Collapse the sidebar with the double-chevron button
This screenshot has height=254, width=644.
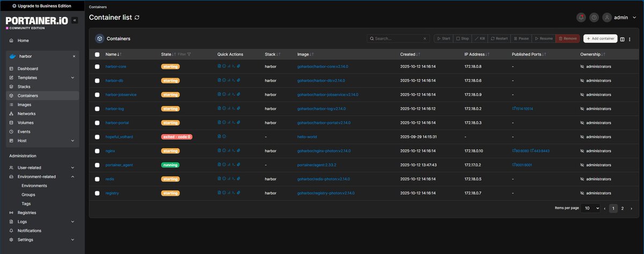tap(75, 20)
